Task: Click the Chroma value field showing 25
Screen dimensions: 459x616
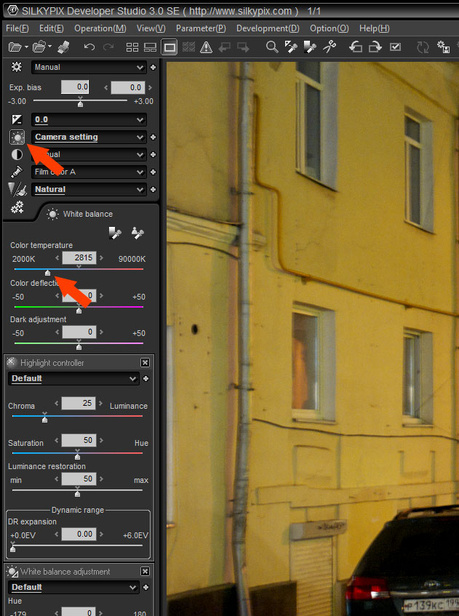Action: (x=79, y=403)
